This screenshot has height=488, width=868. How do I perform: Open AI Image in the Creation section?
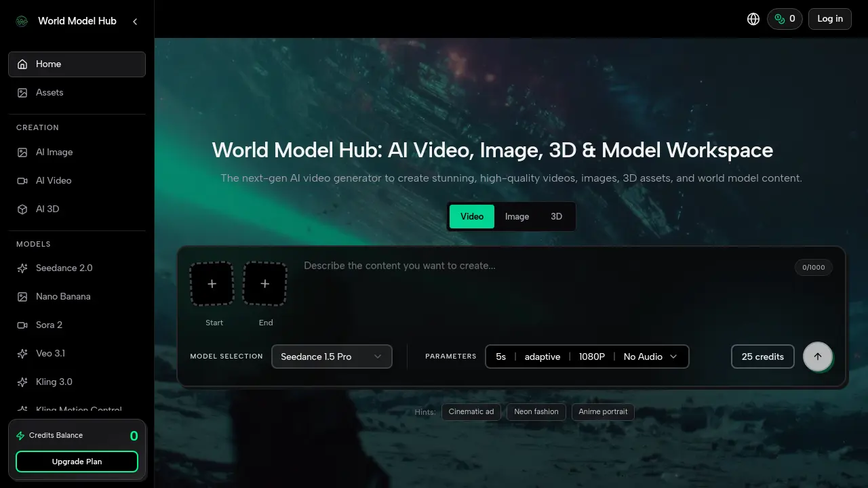point(77,152)
